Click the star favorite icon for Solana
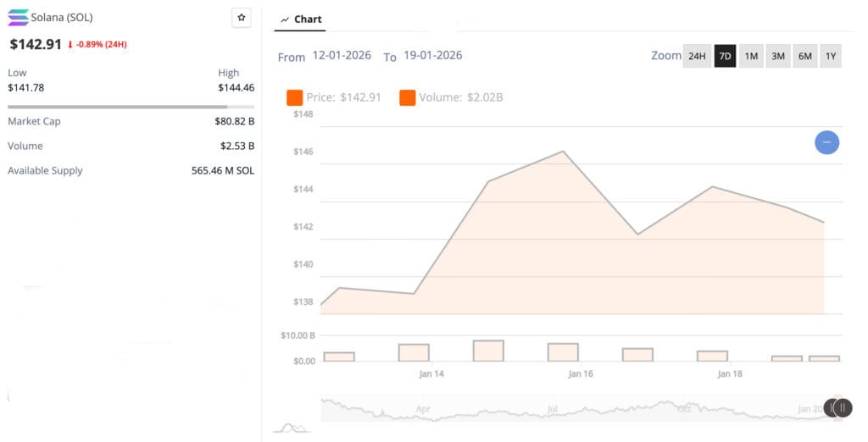Viewport: 868px width, 442px height. coord(242,18)
